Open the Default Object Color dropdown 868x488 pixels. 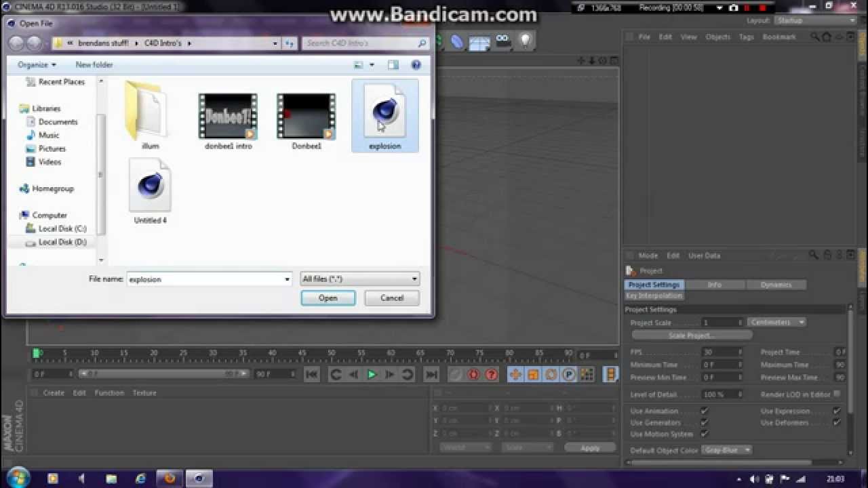pyautogui.click(x=727, y=450)
